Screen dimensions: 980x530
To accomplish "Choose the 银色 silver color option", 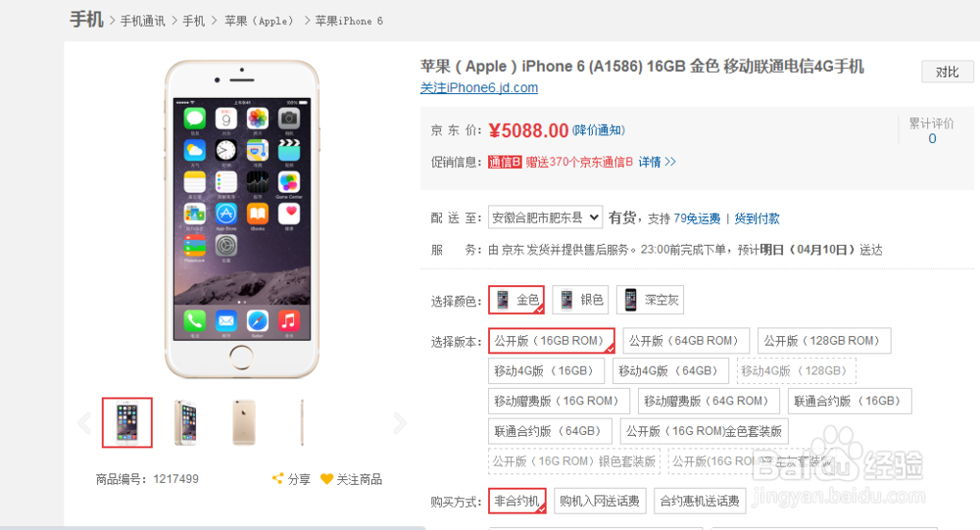I will (x=581, y=300).
